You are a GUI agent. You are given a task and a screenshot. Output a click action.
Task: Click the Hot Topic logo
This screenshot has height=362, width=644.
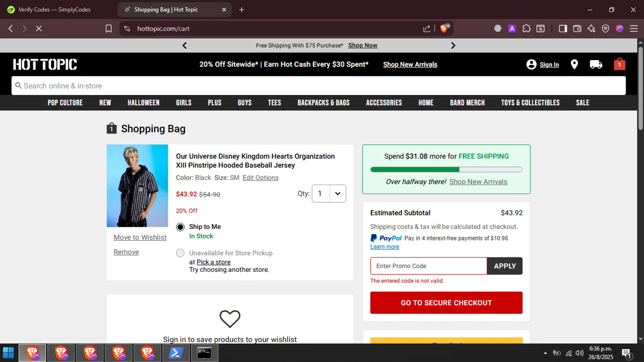click(x=45, y=64)
